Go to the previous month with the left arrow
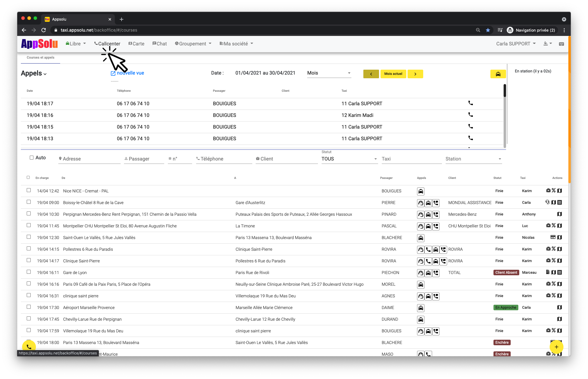Screen dimensions: 588x379 (x=371, y=74)
